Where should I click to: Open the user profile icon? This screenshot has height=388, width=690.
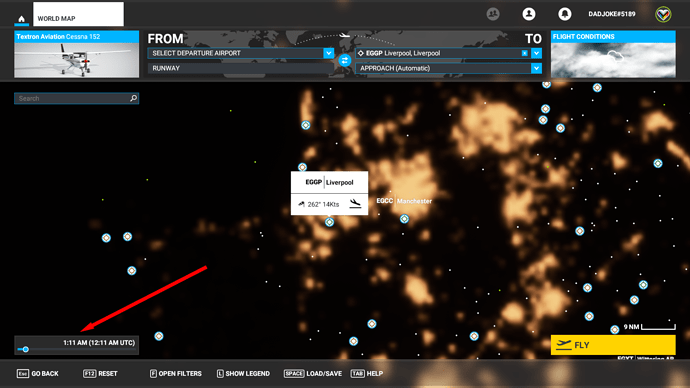click(x=529, y=14)
